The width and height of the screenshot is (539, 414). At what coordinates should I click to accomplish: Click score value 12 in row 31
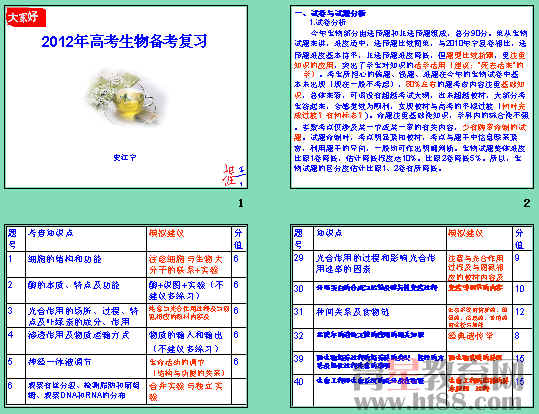click(x=520, y=312)
